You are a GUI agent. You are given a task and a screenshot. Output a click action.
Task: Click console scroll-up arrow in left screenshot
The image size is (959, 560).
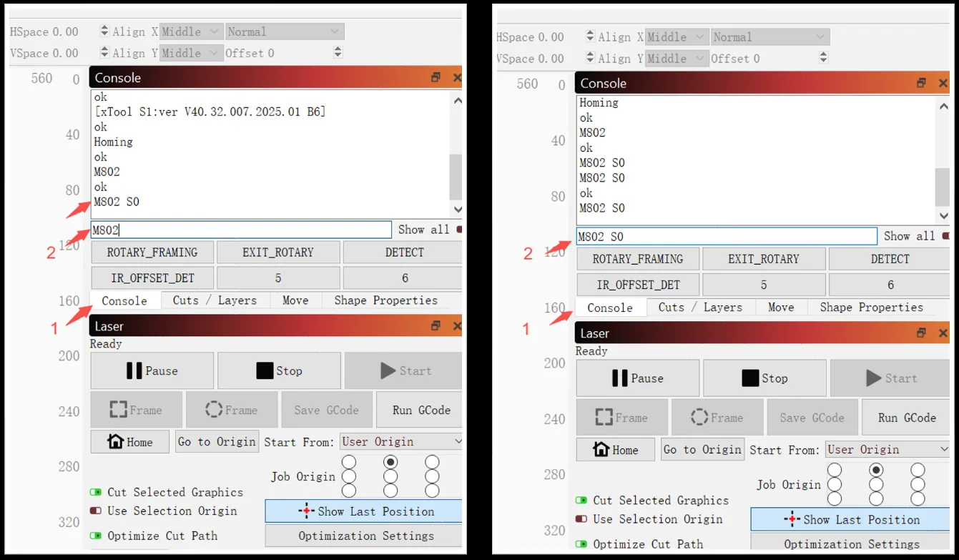point(457,101)
